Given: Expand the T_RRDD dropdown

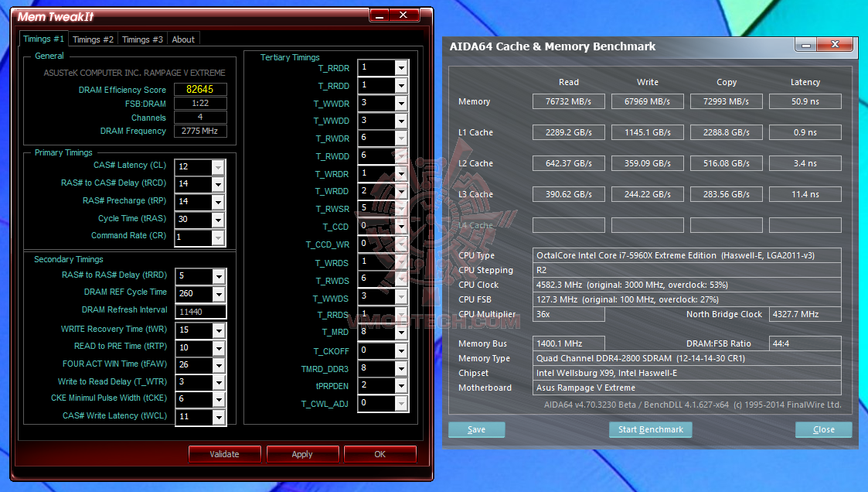Looking at the screenshot, I should point(401,85).
